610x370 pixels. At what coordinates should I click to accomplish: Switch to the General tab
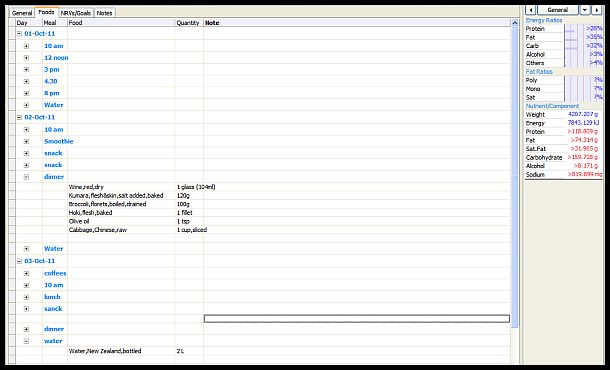[x=22, y=13]
